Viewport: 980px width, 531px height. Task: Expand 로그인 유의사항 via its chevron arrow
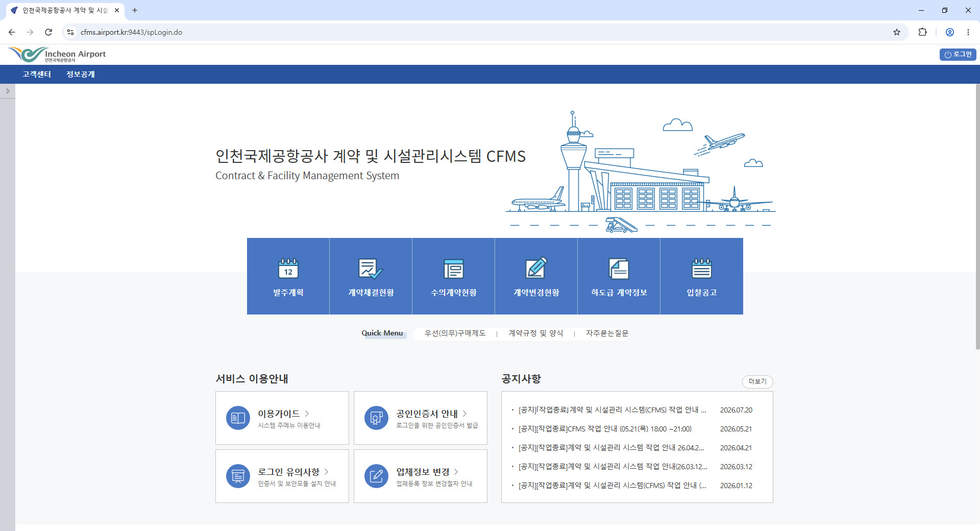(326, 472)
